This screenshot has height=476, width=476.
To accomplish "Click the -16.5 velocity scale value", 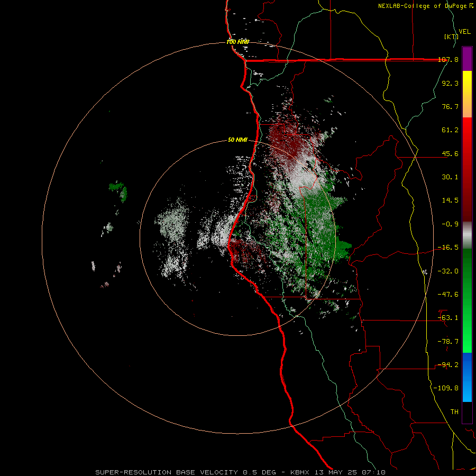I will (448, 248).
